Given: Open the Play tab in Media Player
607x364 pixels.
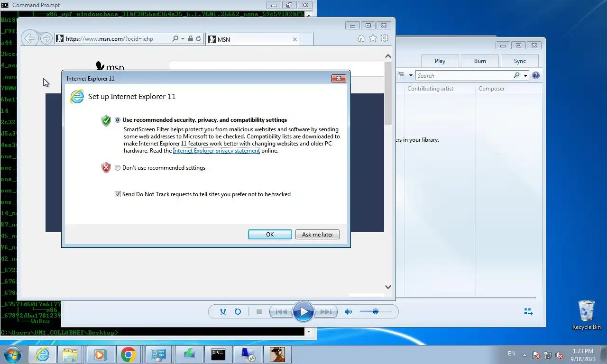Looking at the screenshot, I should point(440,61).
